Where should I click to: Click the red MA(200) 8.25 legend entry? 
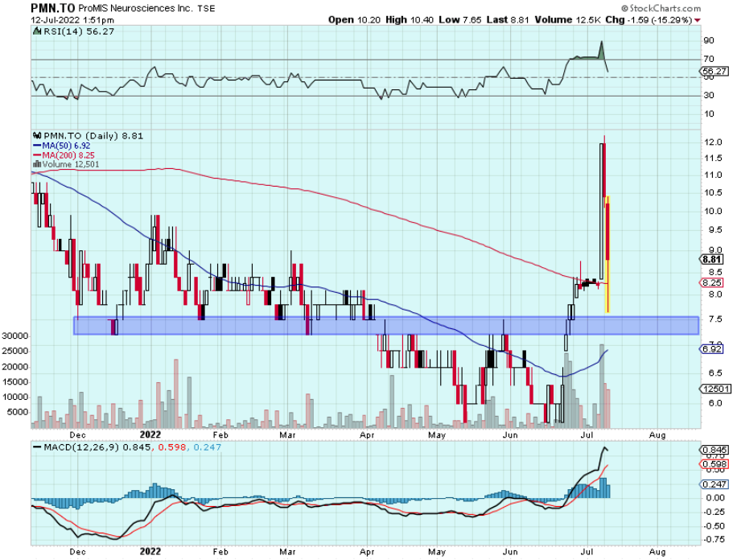[x=64, y=155]
